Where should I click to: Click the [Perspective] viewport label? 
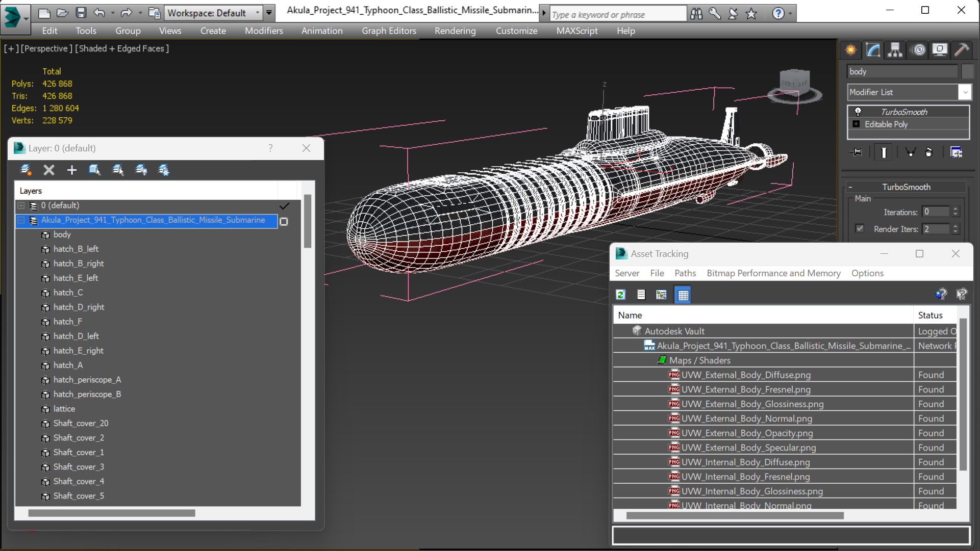[x=46, y=48]
